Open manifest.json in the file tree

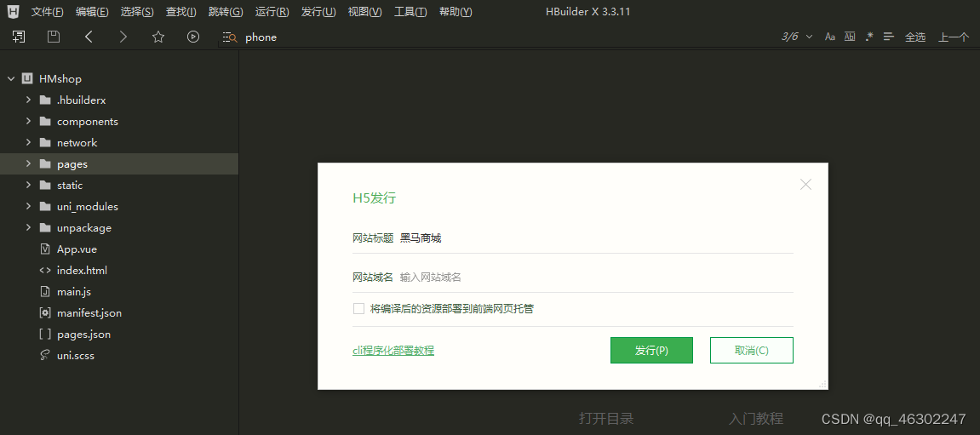[89, 312]
